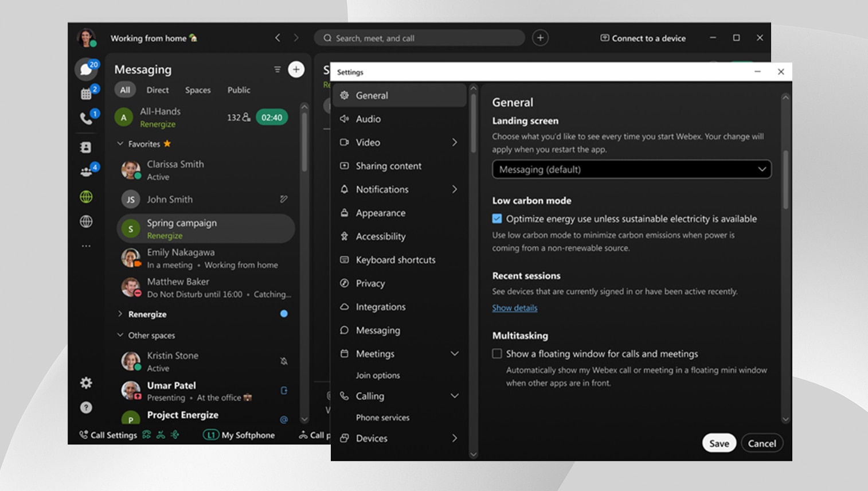The width and height of the screenshot is (868, 491).
Task: Open the Clarissa Smith conversation
Action: 206,170
